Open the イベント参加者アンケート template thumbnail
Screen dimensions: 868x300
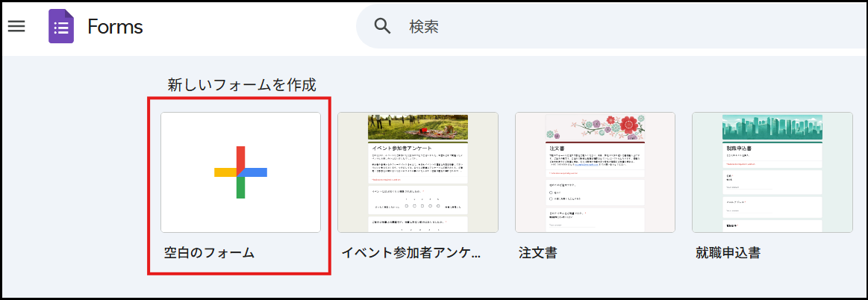click(x=418, y=172)
